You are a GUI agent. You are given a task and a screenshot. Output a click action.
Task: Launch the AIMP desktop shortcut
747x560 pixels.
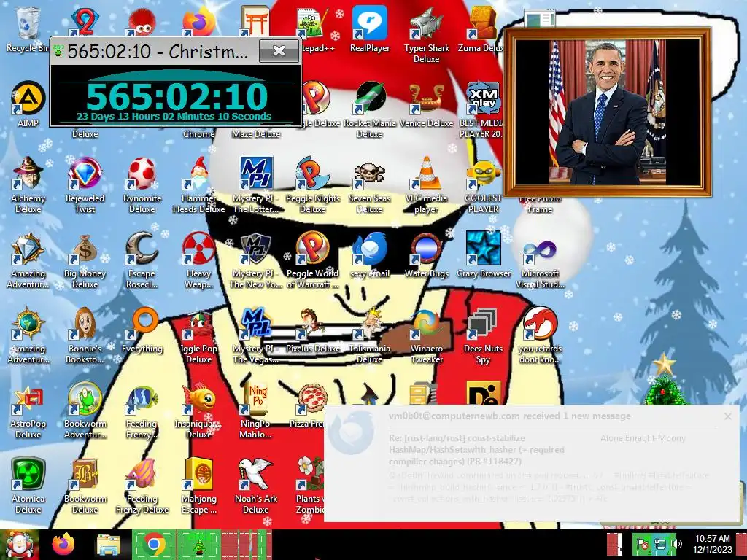click(x=28, y=105)
